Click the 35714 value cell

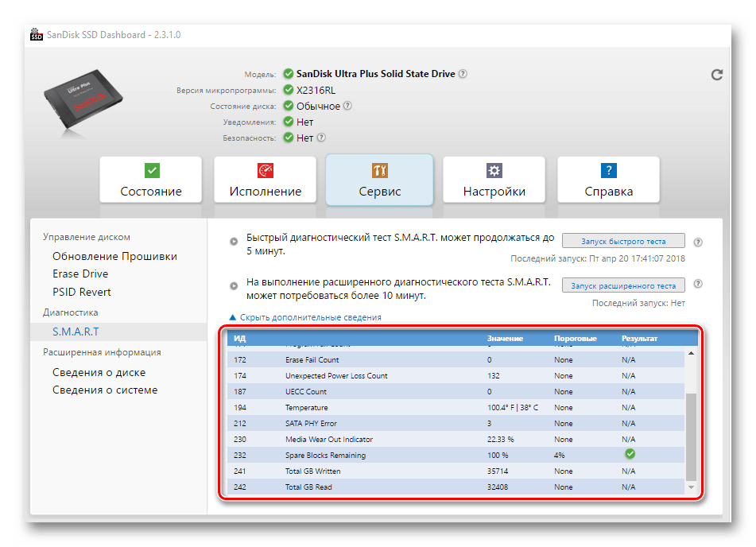[498, 471]
